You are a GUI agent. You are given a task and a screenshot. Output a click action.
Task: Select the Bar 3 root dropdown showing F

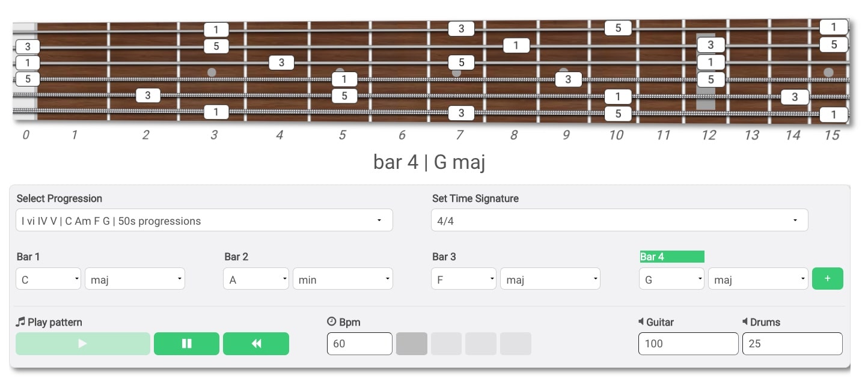[463, 278]
